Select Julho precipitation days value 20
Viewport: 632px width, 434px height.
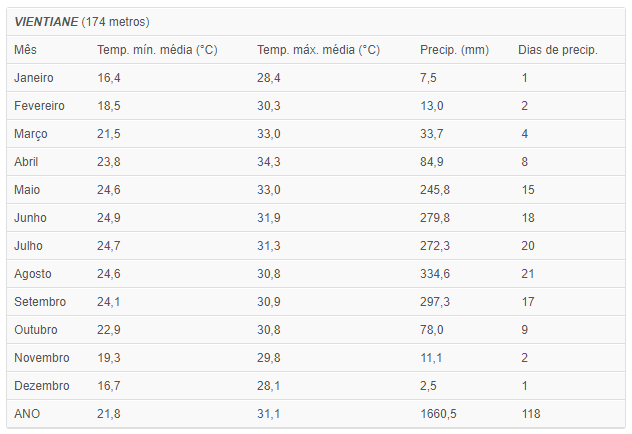click(x=528, y=245)
